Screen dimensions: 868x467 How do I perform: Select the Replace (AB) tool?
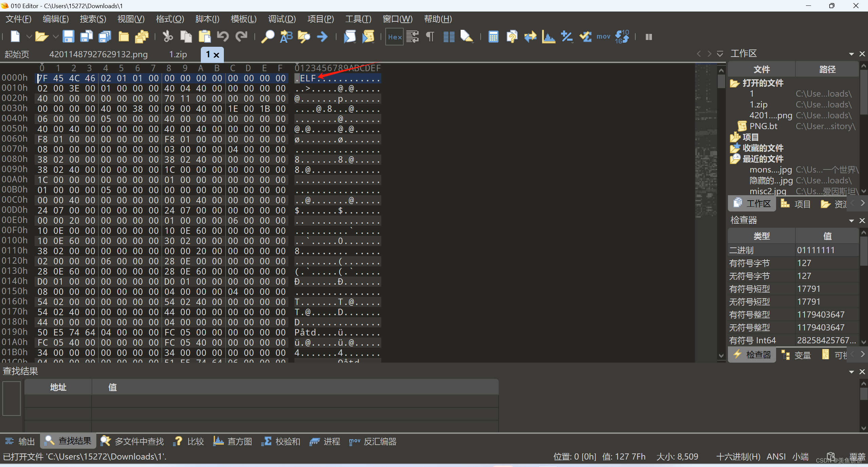tap(286, 37)
